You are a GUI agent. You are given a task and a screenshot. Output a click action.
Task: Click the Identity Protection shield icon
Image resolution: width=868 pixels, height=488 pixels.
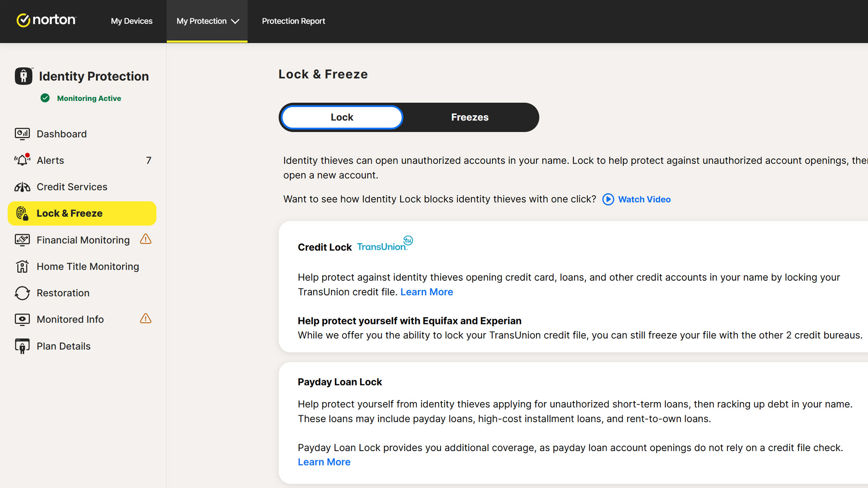23,76
